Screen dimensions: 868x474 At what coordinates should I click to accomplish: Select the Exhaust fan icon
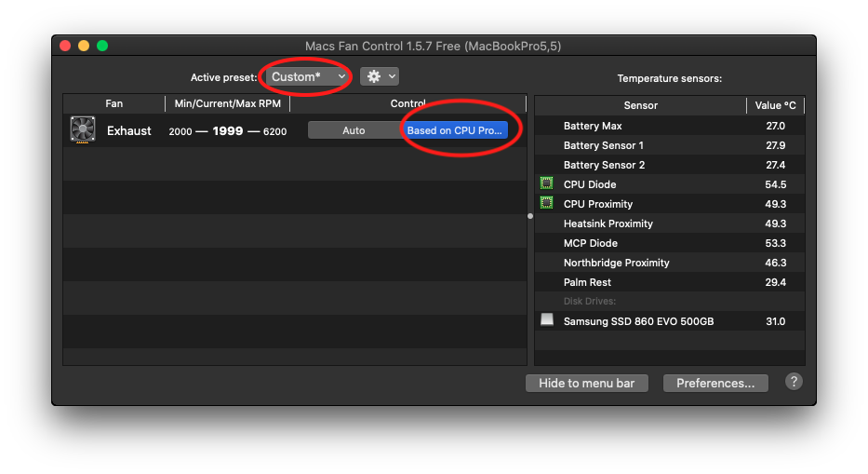coord(83,129)
